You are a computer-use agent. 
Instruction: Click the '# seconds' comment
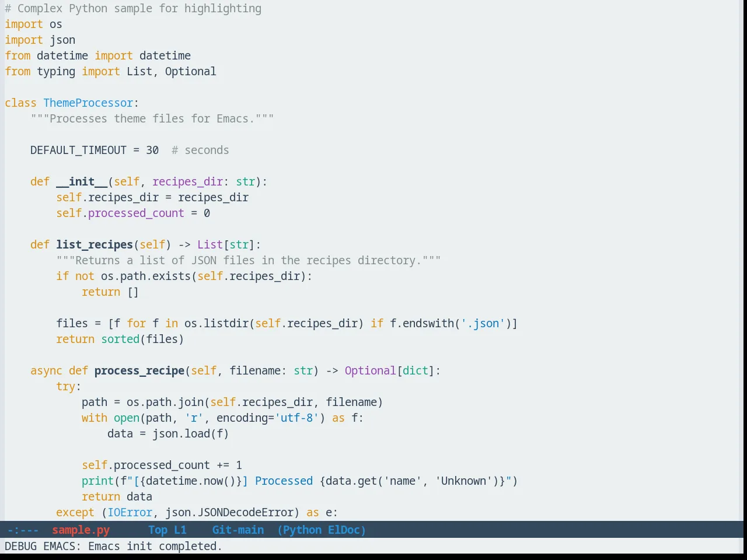click(200, 150)
